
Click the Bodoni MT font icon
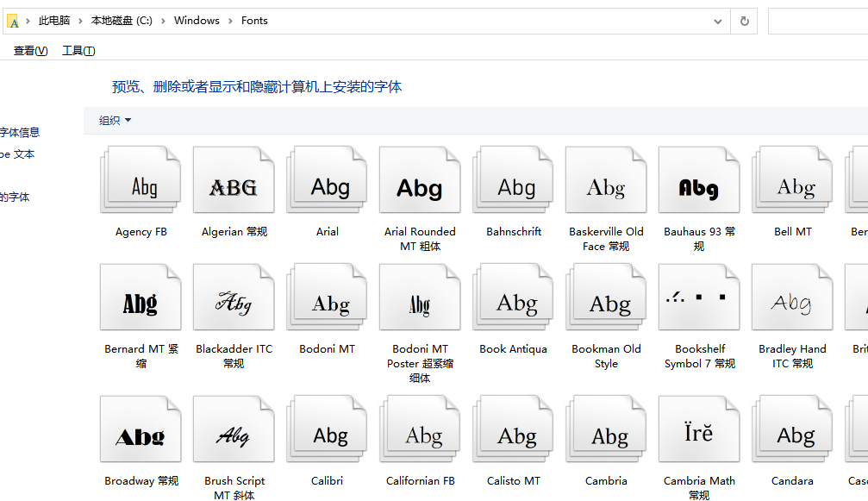click(x=327, y=297)
